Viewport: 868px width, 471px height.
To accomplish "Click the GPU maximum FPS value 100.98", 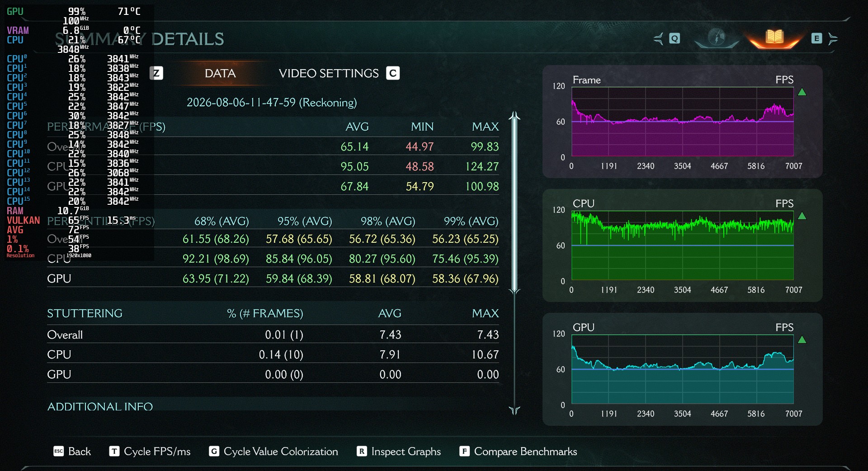I will (x=482, y=186).
